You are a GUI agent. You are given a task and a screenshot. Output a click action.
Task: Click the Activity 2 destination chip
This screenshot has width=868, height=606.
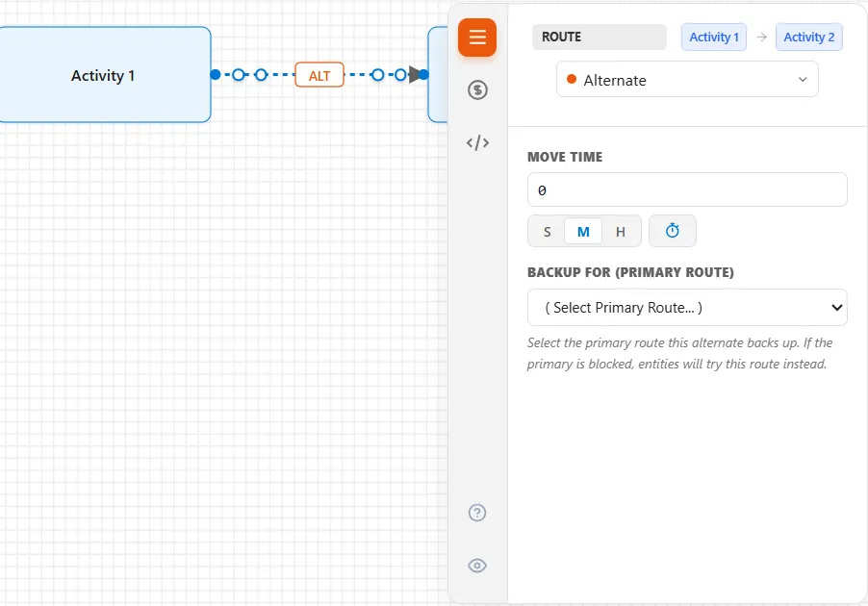tap(808, 38)
